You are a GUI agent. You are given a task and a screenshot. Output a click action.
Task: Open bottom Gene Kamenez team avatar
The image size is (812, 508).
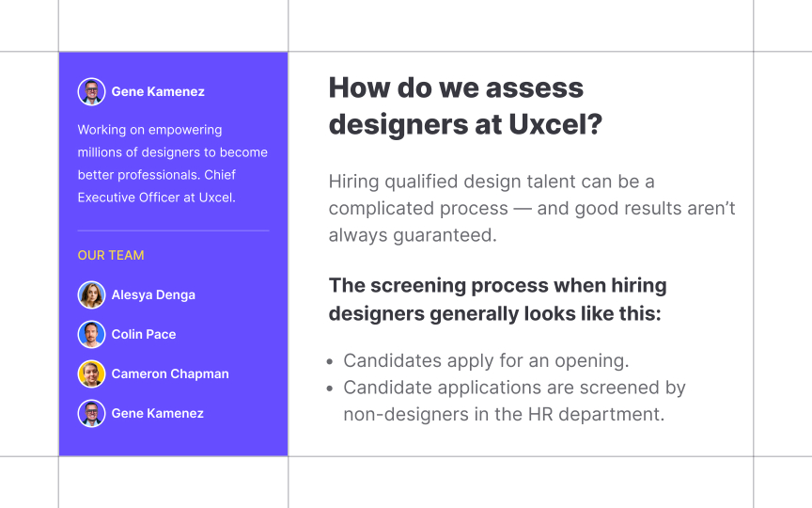point(92,413)
